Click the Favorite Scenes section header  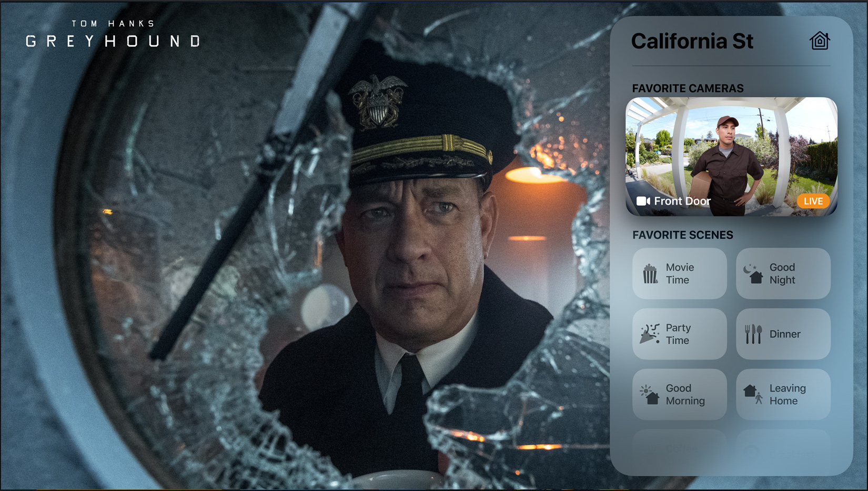[x=682, y=235]
